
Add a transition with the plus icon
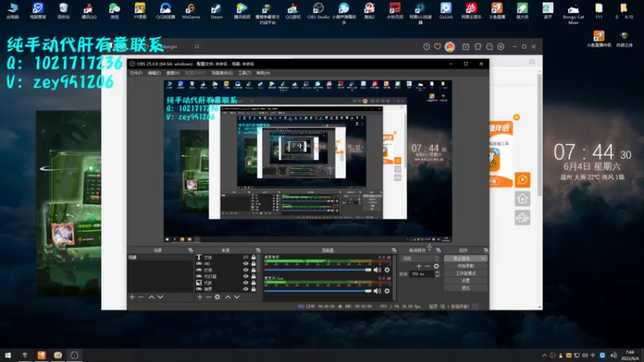pyautogui.click(x=419, y=266)
